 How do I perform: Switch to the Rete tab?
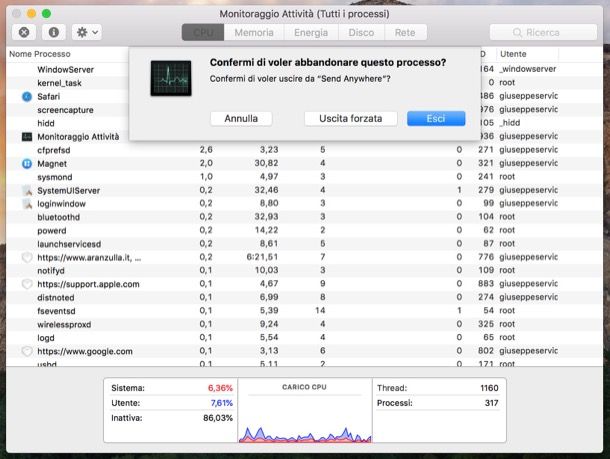coord(405,32)
